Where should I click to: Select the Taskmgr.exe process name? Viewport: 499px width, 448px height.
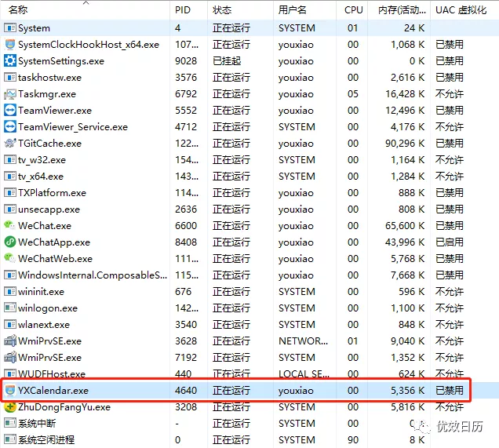pos(47,94)
